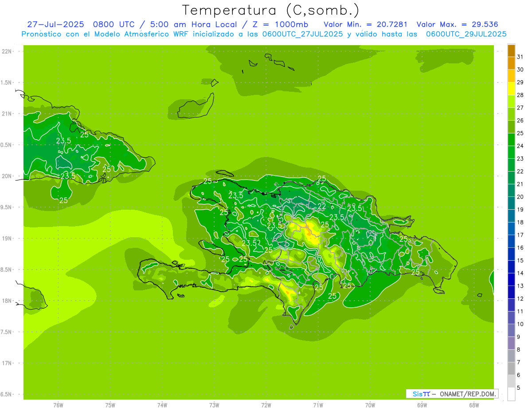Click the legend value '30'
The height and width of the screenshot is (411, 532).
pyautogui.click(x=520, y=70)
